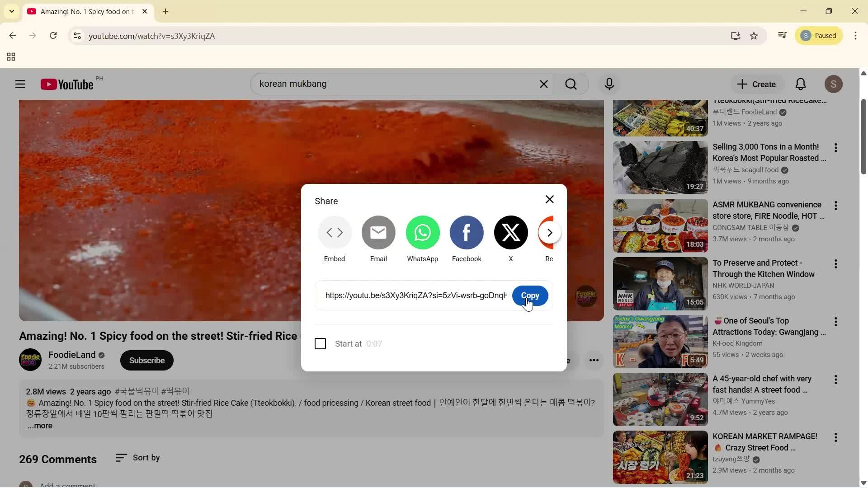Screen dimensions: 868x488
Task: Share the video on Facebook
Action: [467, 232]
